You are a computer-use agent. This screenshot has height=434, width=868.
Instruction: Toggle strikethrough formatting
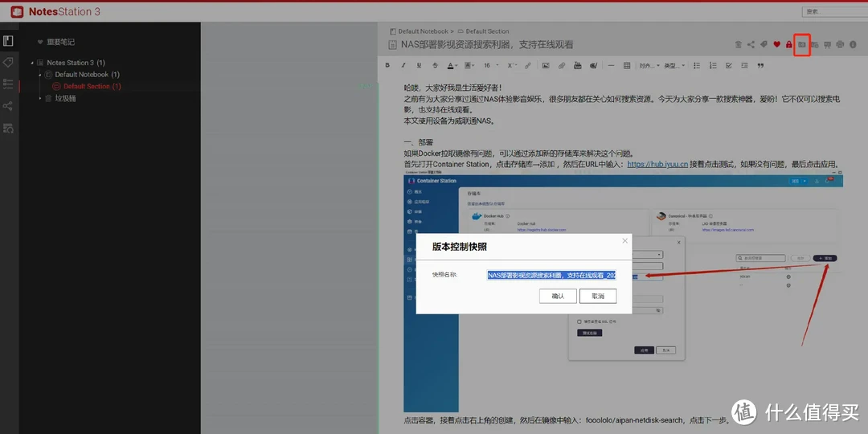pyautogui.click(x=435, y=65)
